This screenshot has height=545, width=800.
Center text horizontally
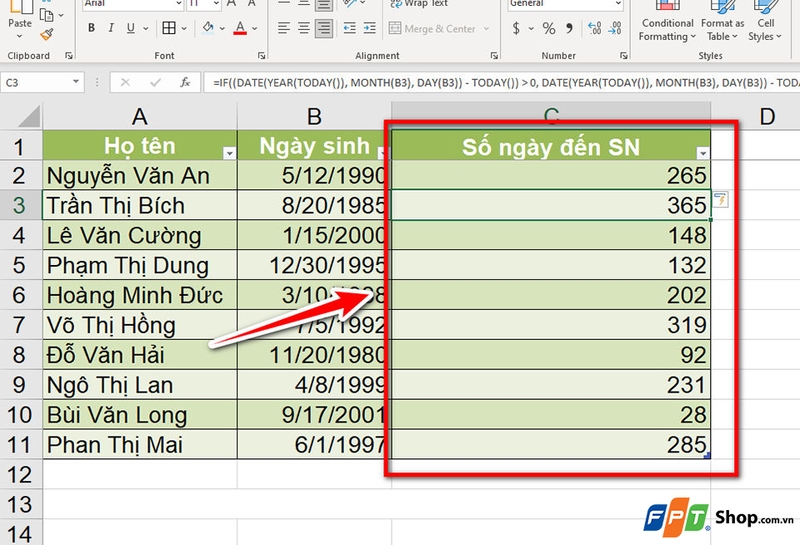pos(304,28)
